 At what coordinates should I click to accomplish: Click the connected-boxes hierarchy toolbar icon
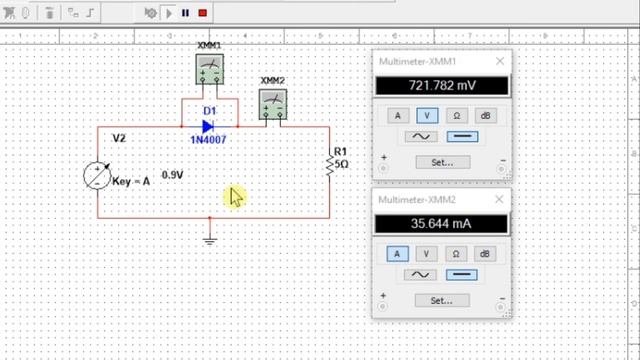pyautogui.click(x=73, y=13)
